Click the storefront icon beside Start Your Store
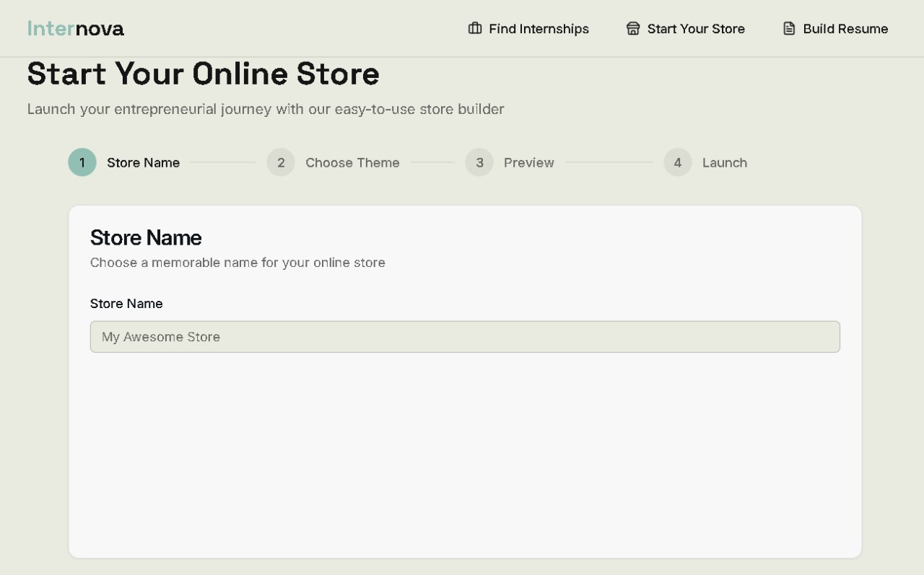This screenshot has height=575, width=924. point(633,29)
